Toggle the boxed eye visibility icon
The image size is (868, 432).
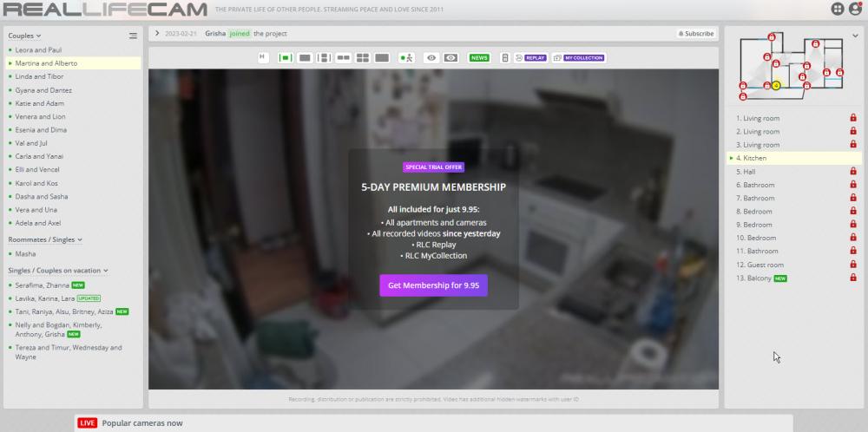tap(450, 58)
